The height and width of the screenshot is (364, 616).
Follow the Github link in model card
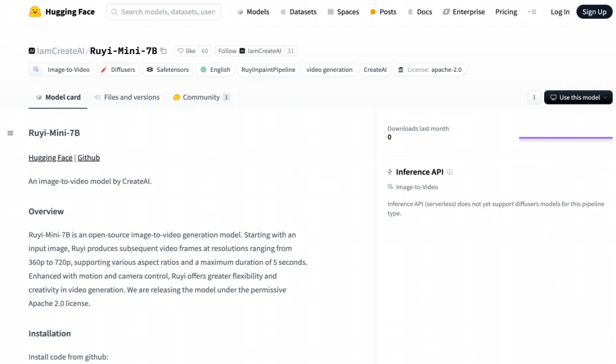(x=88, y=158)
